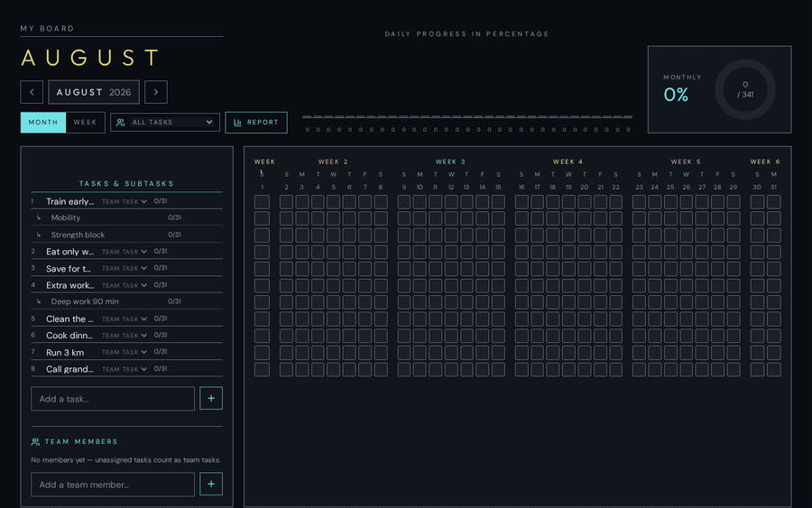The width and height of the screenshot is (812, 508).
Task: Open Team Task dropdown for Save for t...
Action: click(x=125, y=268)
